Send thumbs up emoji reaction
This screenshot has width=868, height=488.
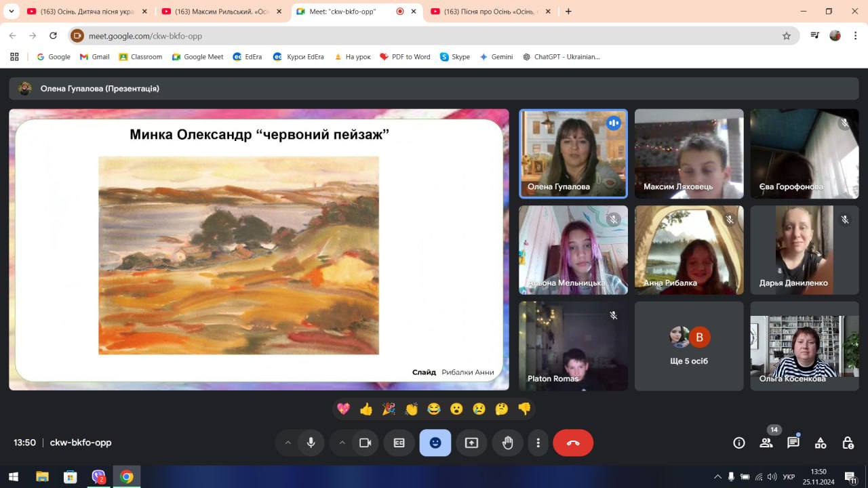tap(366, 409)
